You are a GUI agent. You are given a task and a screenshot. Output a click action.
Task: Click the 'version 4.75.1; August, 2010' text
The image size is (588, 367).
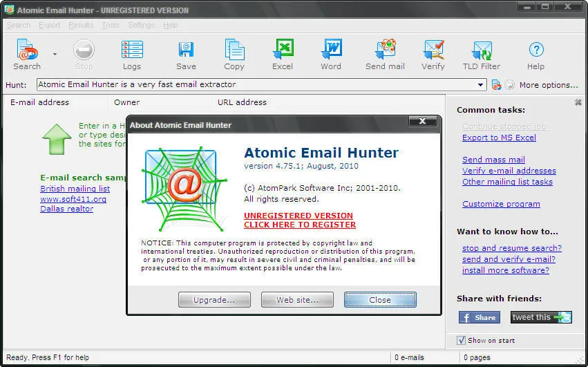coord(301,166)
